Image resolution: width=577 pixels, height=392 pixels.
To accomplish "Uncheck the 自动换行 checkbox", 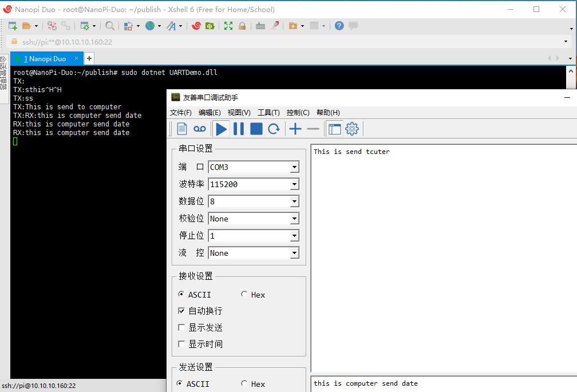I will pos(181,311).
